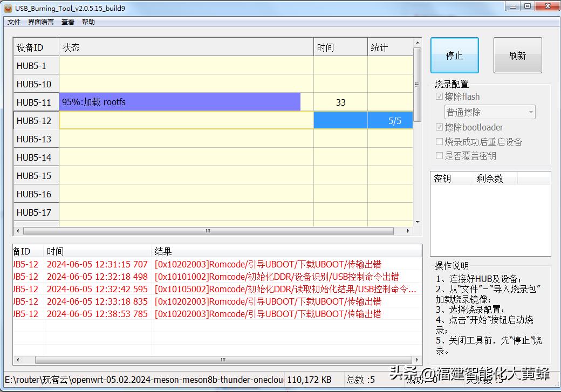Open the 帮助 menu
The image size is (561, 392).
pyautogui.click(x=88, y=22)
